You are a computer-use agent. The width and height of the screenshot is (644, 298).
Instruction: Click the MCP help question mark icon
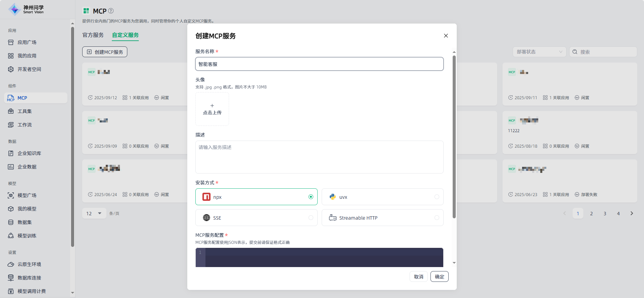111,11
